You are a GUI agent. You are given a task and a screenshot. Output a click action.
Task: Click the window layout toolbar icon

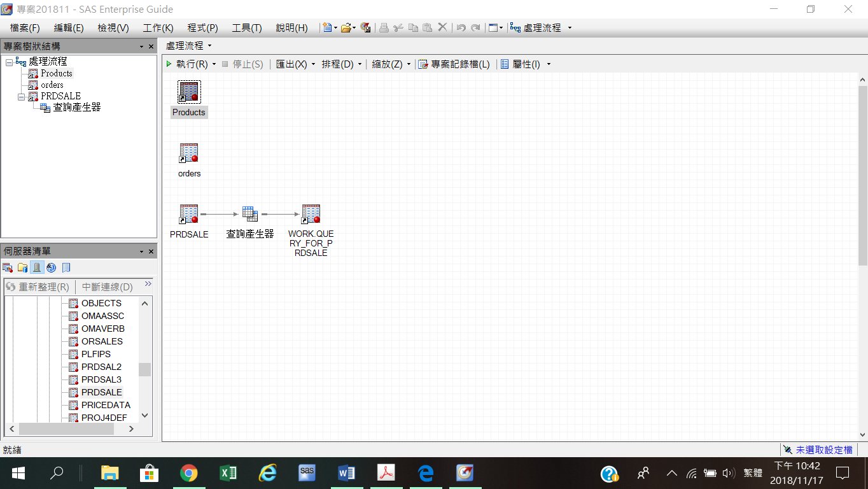(493, 27)
